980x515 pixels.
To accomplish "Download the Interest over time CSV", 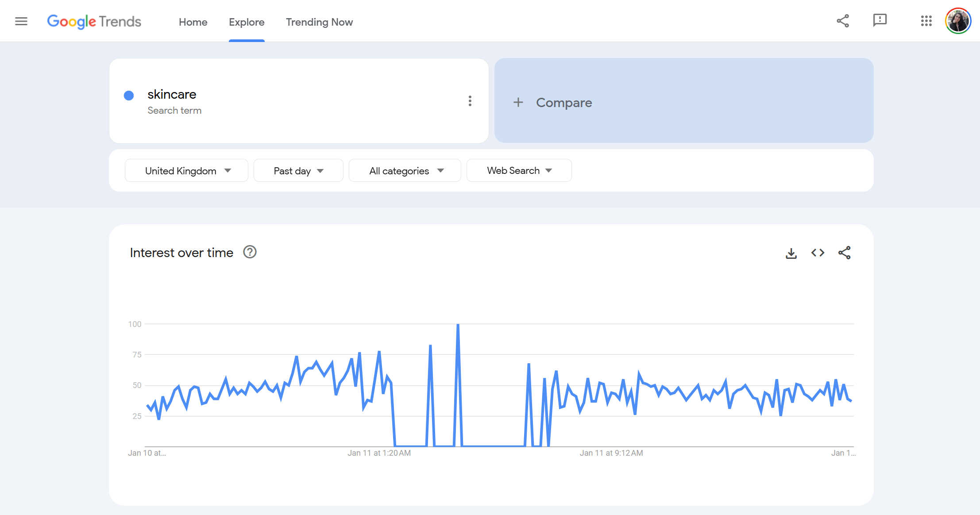I will (x=791, y=253).
